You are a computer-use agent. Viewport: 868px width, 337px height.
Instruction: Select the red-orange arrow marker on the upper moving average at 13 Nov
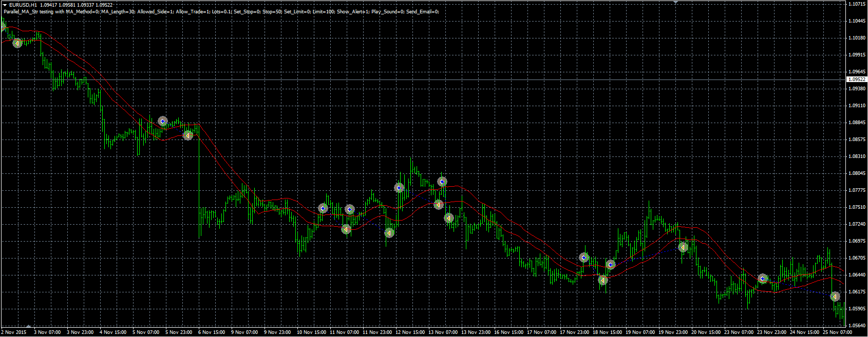coord(439,204)
